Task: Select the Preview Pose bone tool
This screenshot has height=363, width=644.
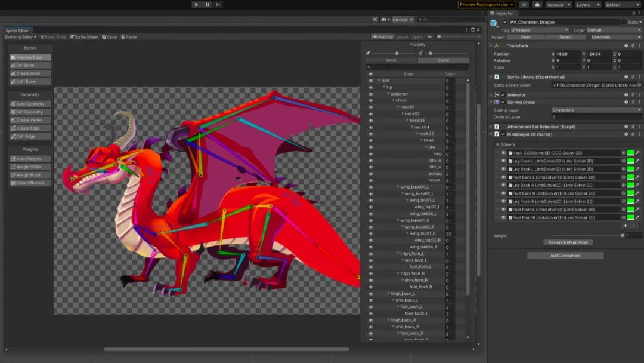Action: pyautogui.click(x=30, y=57)
